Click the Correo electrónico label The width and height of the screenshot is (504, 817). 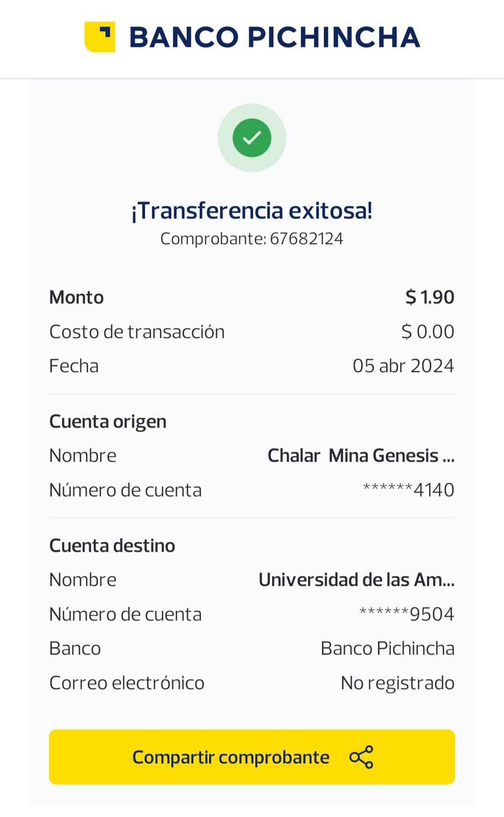coord(127,683)
